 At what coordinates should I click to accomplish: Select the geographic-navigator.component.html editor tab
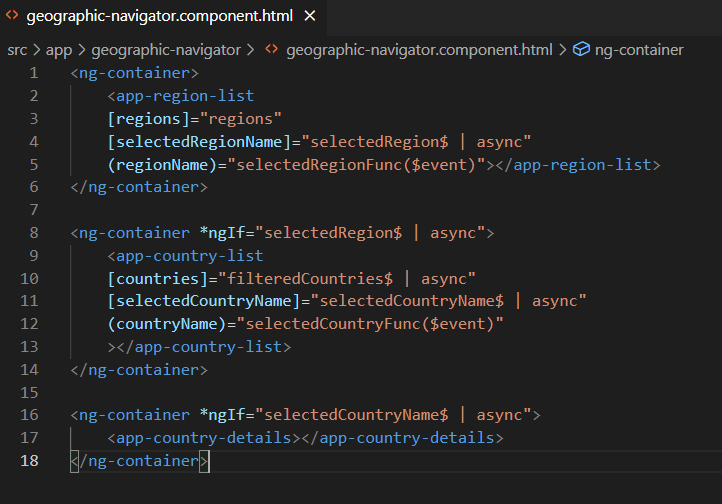[160, 17]
